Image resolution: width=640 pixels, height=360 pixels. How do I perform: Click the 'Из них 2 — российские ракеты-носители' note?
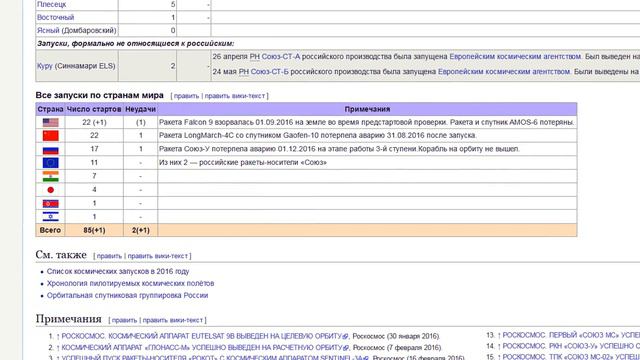pyautogui.click(x=243, y=162)
